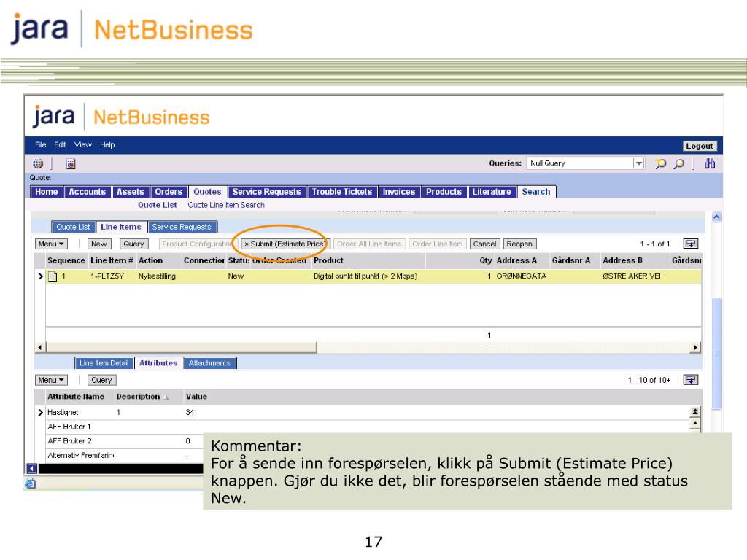Sort by the Description column arrow

click(166, 397)
